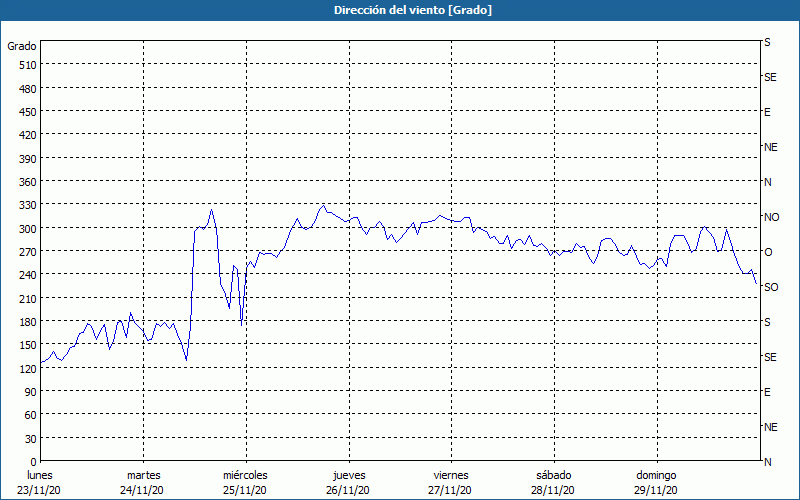800x500 pixels.
Task: Select the 420 degree axis label
Action: tap(28, 135)
